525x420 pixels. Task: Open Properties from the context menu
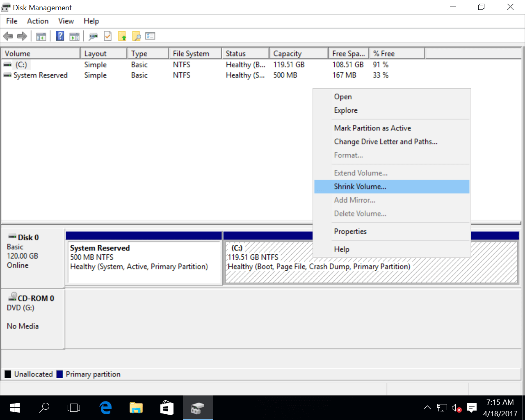point(350,231)
